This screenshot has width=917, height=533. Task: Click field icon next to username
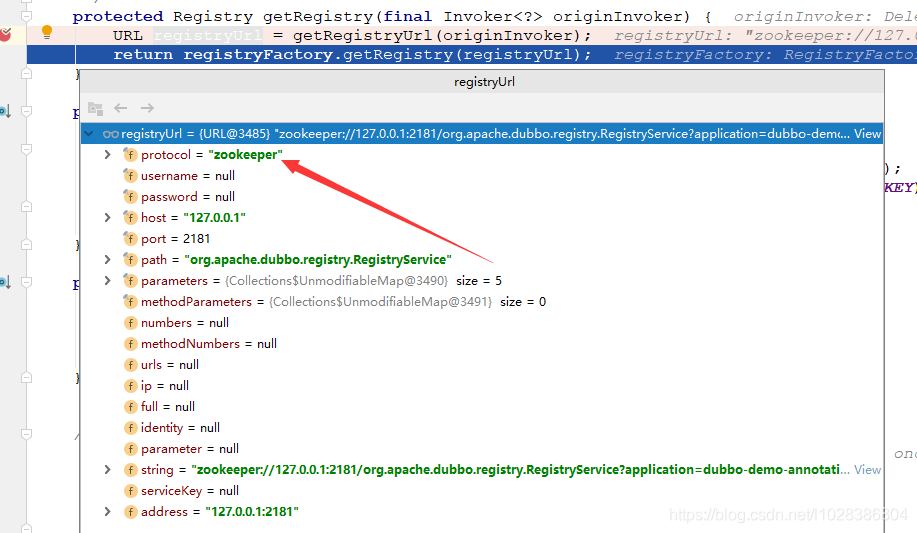point(130,176)
